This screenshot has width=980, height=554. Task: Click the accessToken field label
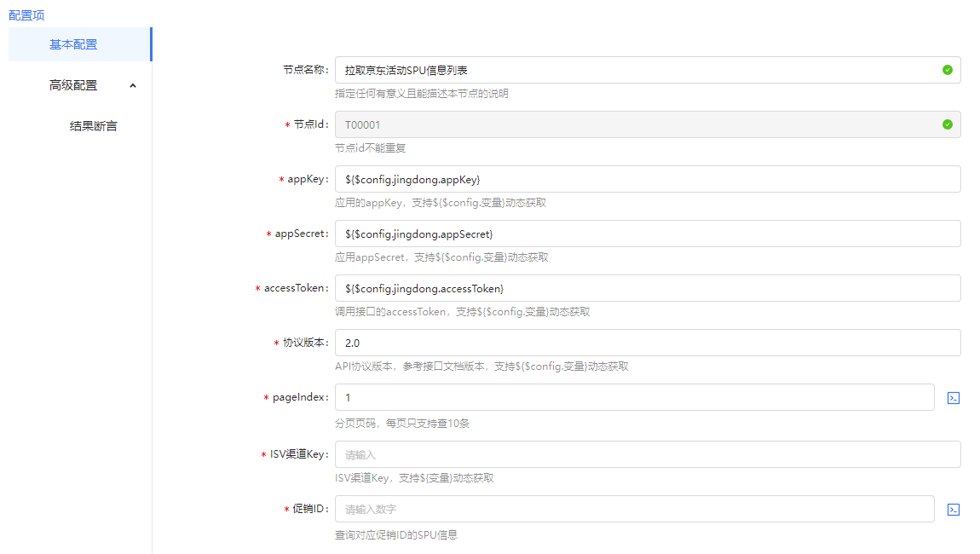click(295, 288)
